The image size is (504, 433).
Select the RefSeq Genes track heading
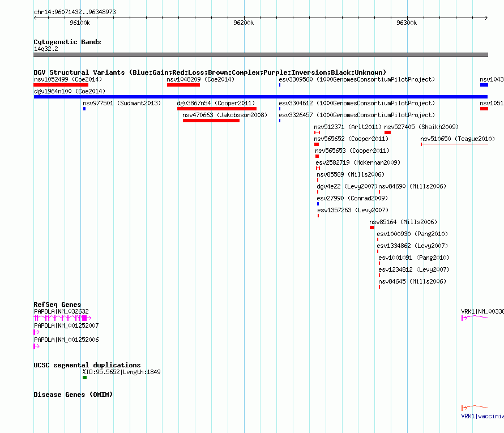(57, 305)
